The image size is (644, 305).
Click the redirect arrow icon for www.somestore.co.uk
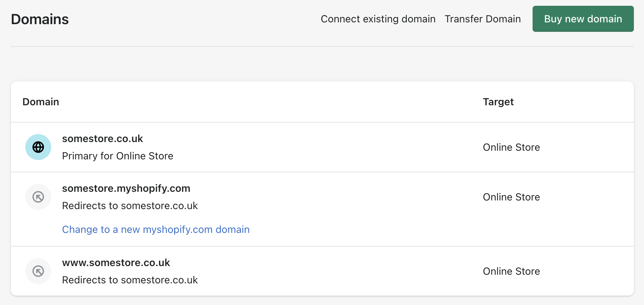(x=38, y=271)
